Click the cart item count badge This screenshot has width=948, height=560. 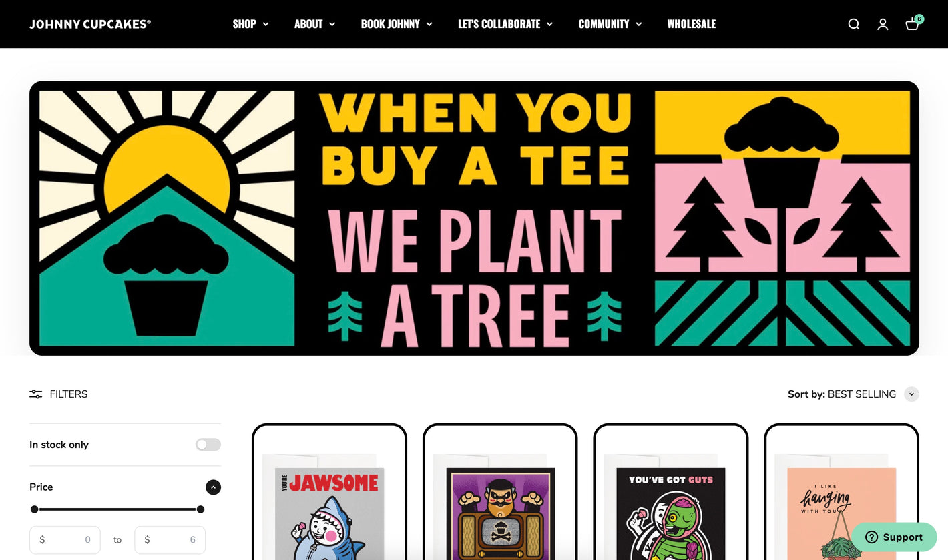(x=919, y=19)
